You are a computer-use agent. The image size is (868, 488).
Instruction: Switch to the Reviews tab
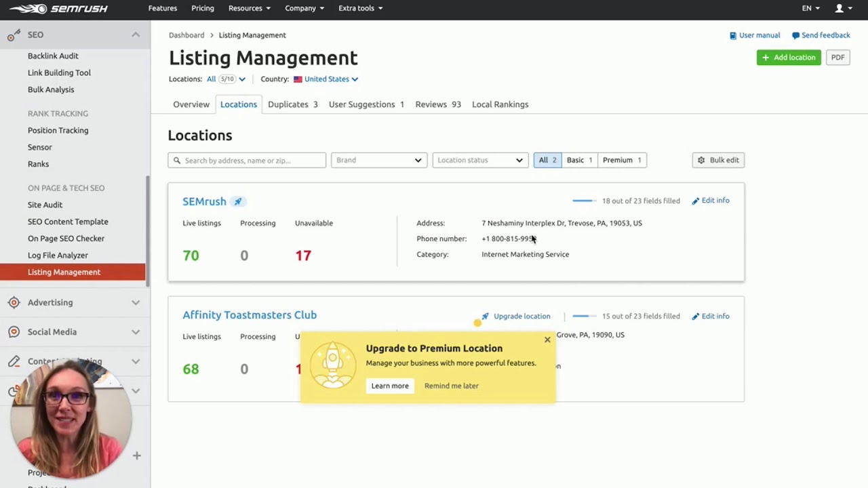(x=438, y=104)
